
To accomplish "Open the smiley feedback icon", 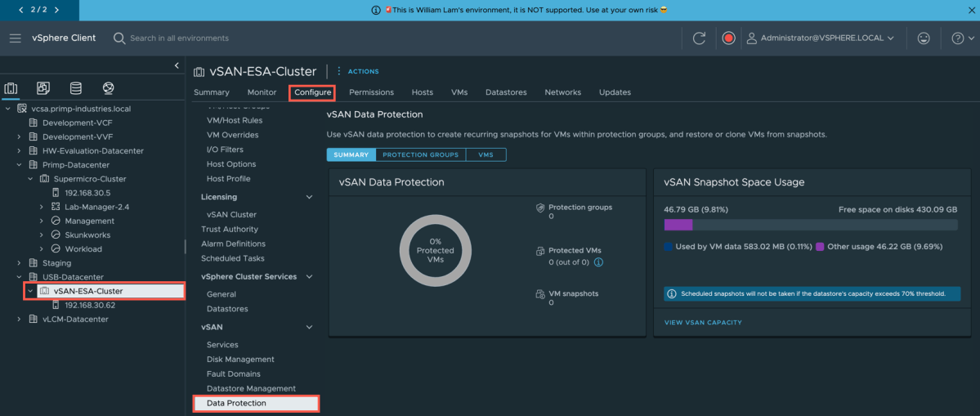I will coord(924,38).
